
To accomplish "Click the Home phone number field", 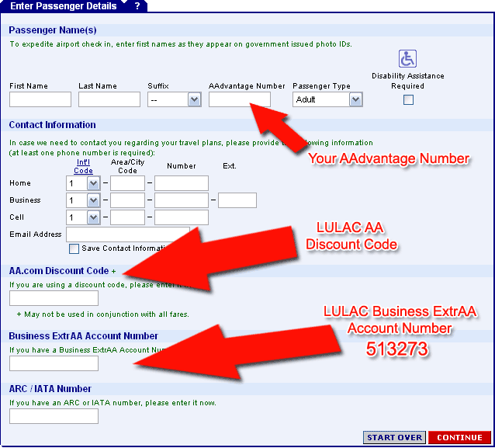I will [x=182, y=183].
